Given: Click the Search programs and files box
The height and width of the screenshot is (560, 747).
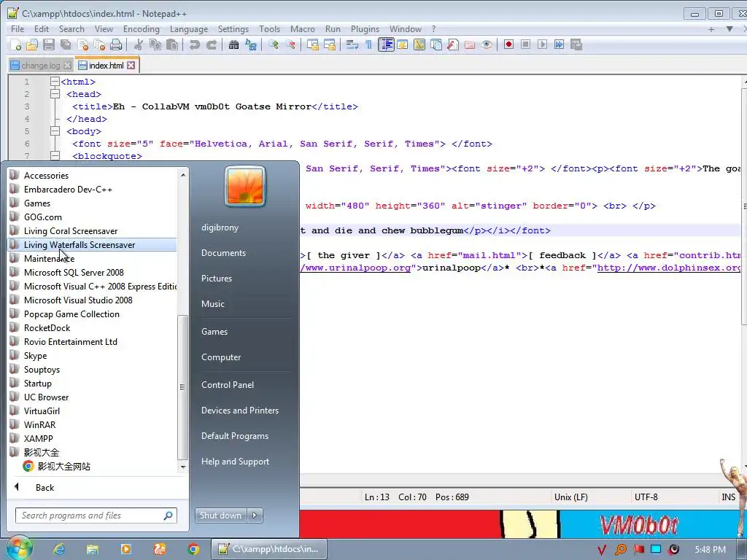Looking at the screenshot, I should tap(96, 516).
